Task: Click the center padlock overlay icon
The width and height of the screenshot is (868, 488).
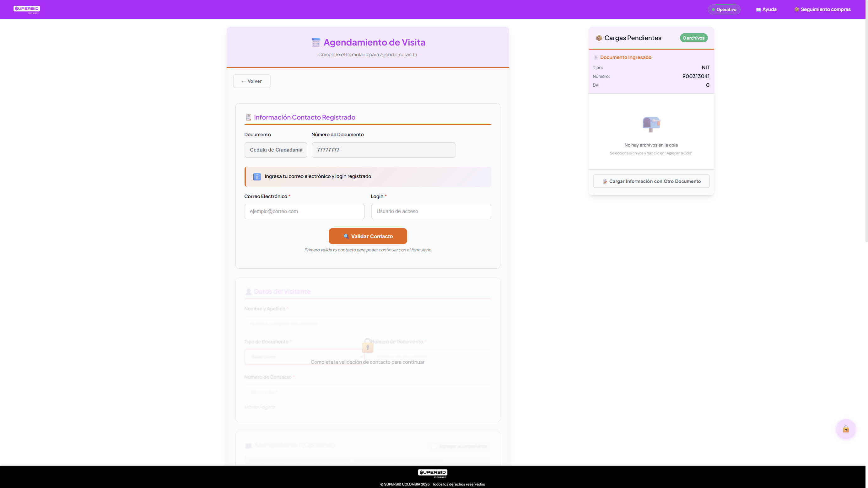Action: point(368,346)
